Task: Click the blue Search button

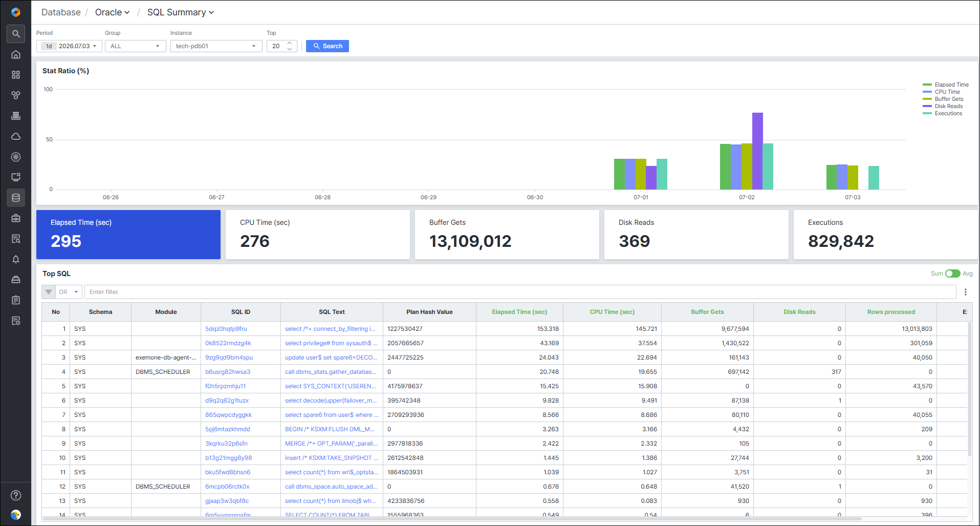Action: pos(328,46)
